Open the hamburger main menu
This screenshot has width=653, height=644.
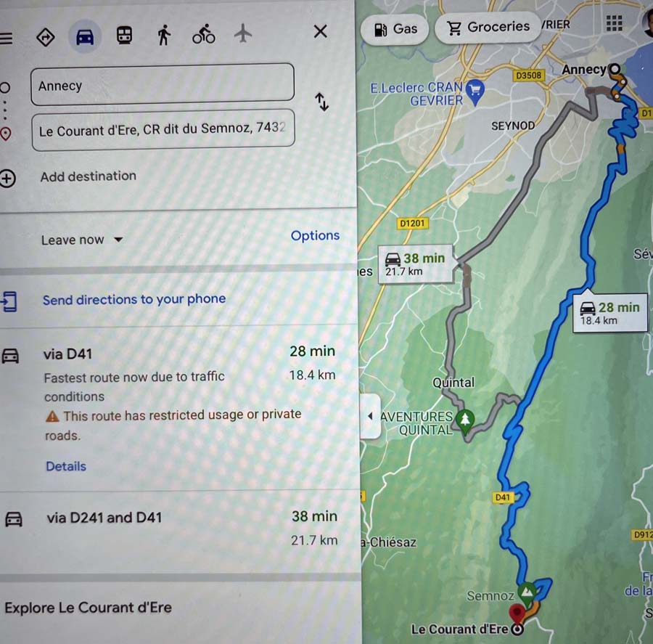pos(6,38)
